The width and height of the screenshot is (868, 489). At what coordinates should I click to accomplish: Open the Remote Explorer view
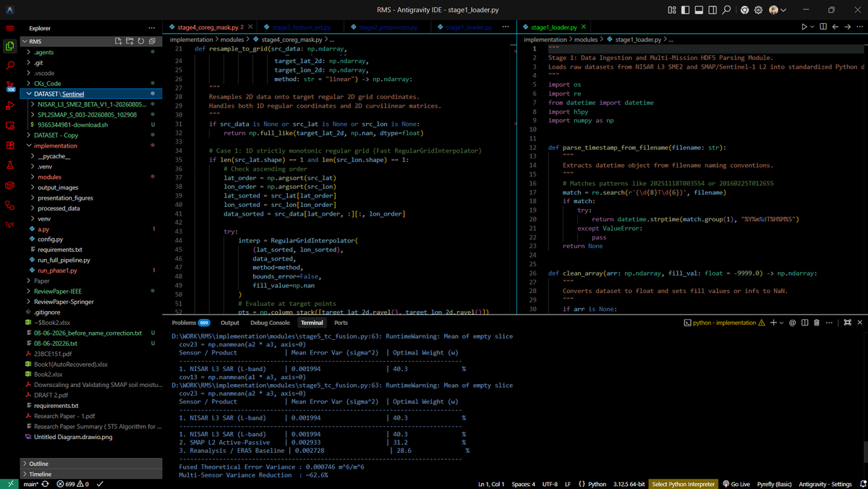pyautogui.click(x=10, y=126)
